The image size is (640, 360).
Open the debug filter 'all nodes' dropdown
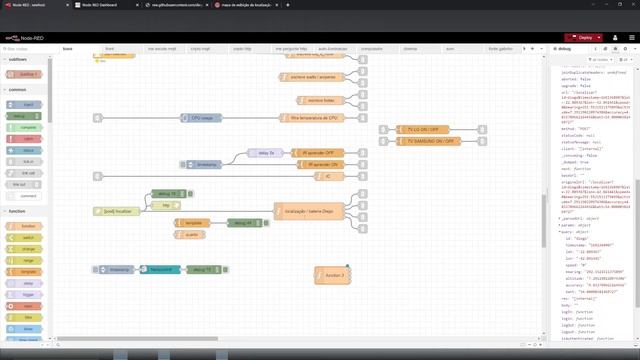600,60
